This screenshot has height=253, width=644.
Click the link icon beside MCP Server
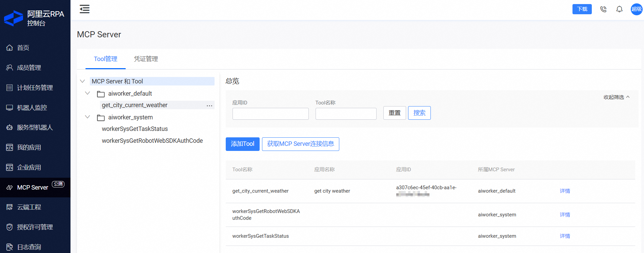click(x=9, y=188)
